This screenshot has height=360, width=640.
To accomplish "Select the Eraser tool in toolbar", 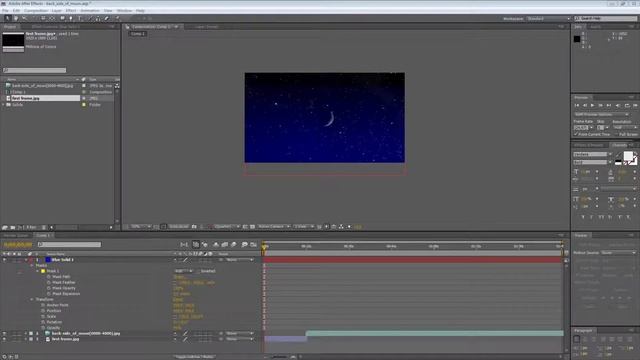I will pyautogui.click(x=107, y=18).
